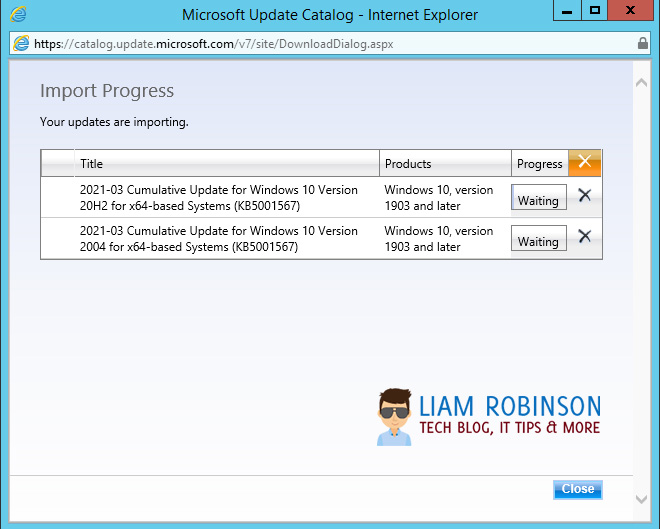Click the URL in the address bar
The height and width of the screenshot is (529, 660).
(213, 44)
